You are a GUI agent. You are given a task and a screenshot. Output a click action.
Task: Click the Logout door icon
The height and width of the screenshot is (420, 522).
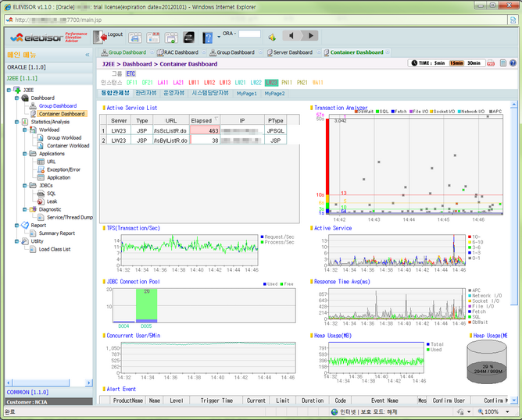tap(100, 37)
